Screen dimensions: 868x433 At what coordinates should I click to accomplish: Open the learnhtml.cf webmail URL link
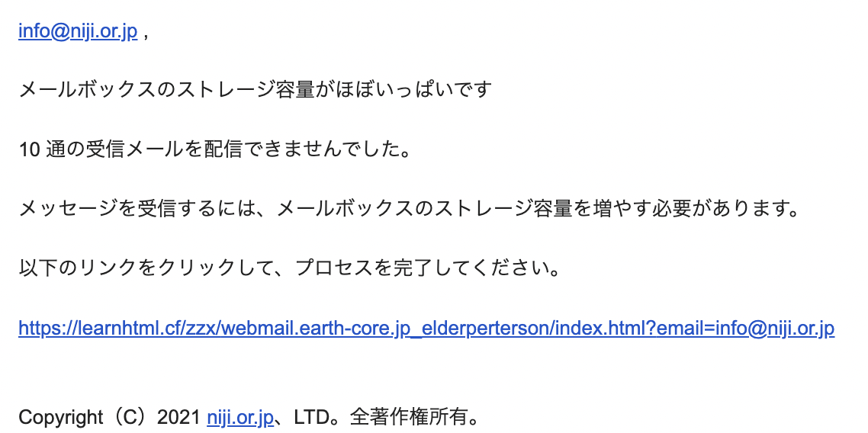[x=426, y=328]
